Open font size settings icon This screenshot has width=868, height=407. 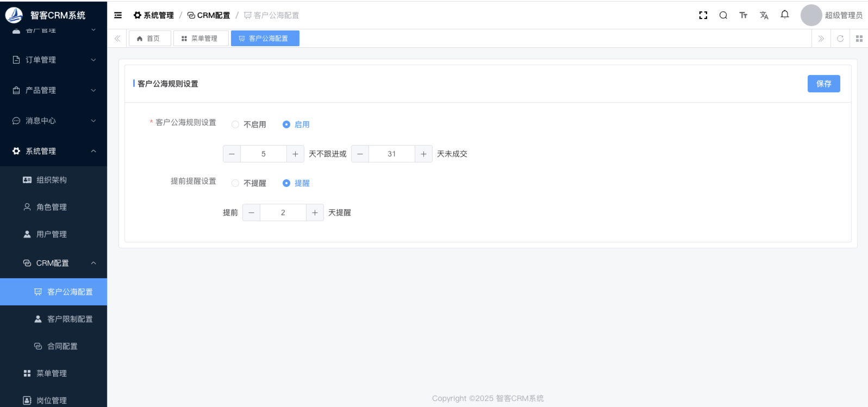(743, 15)
